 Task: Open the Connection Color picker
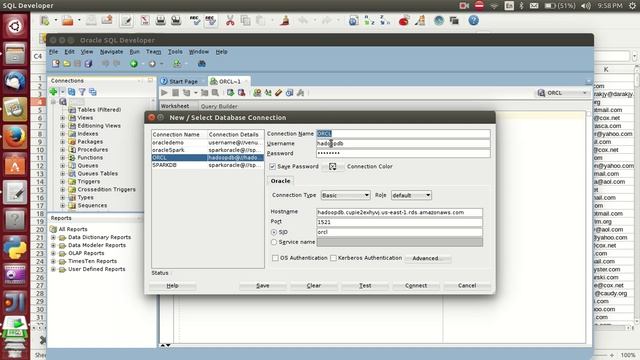tap(333, 167)
